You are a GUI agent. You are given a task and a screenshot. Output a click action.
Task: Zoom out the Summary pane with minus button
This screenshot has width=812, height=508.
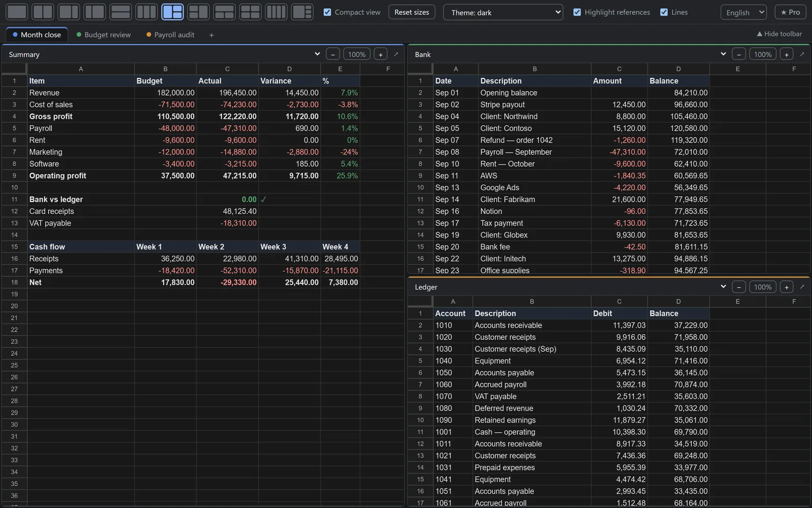pyautogui.click(x=333, y=54)
